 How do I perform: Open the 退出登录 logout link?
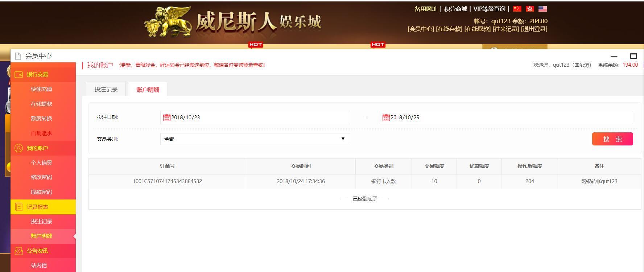tap(534, 29)
